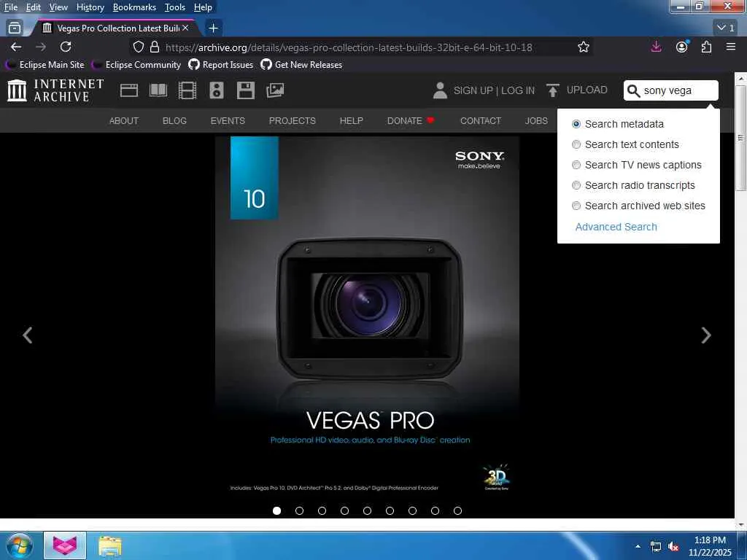The height and width of the screenshot is (560, 747).
Task: Open the EVENTS link
Action: point(228,120)
